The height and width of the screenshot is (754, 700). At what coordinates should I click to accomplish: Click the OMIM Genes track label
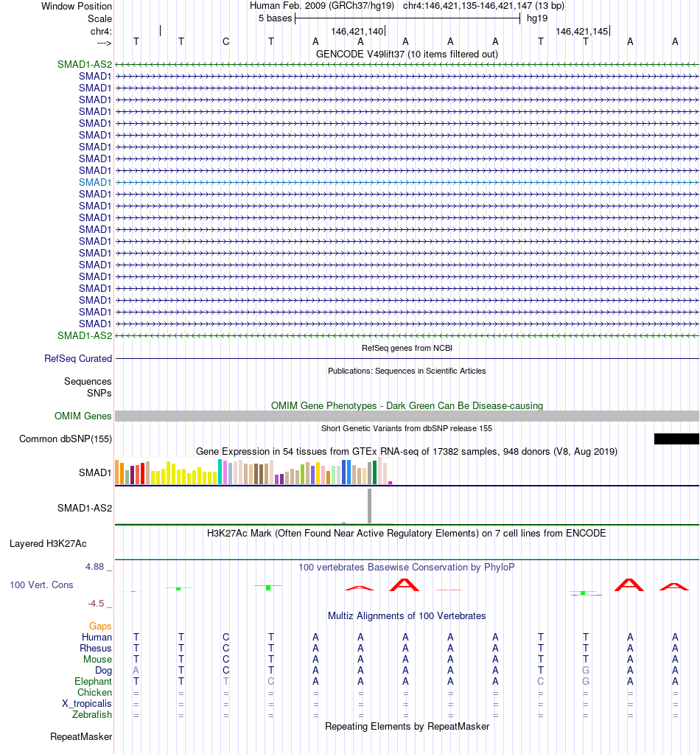[x=83, y=416]
